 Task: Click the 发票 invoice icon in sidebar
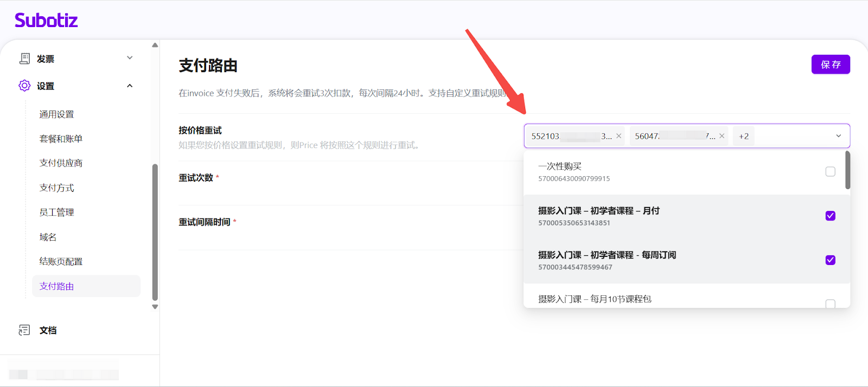point(24,59)
